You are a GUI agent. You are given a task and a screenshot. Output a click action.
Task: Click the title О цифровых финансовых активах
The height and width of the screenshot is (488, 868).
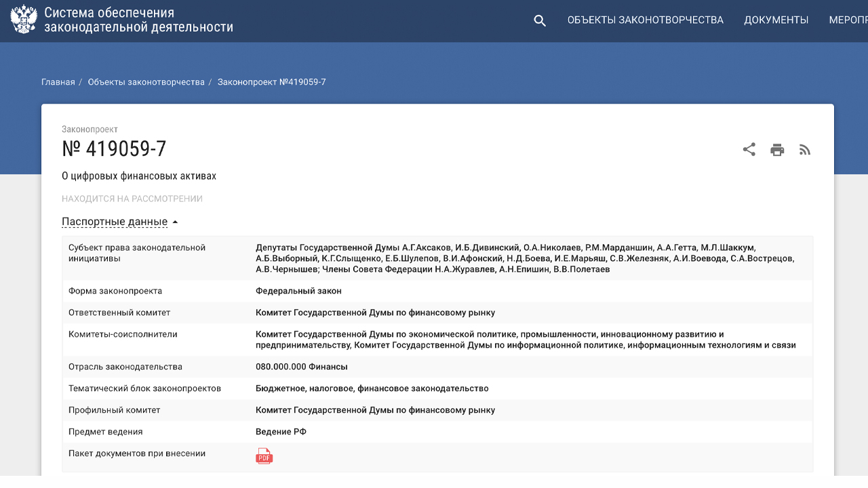[x=139, y=176]
